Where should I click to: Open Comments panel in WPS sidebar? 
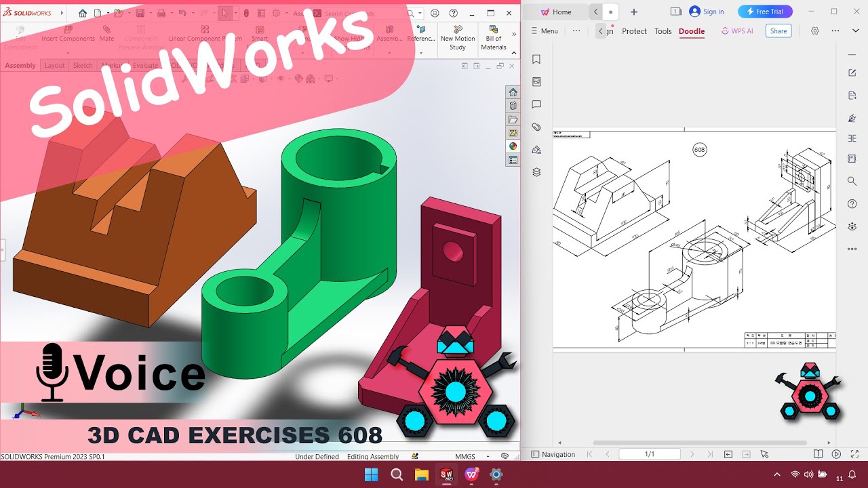point(536,104)
